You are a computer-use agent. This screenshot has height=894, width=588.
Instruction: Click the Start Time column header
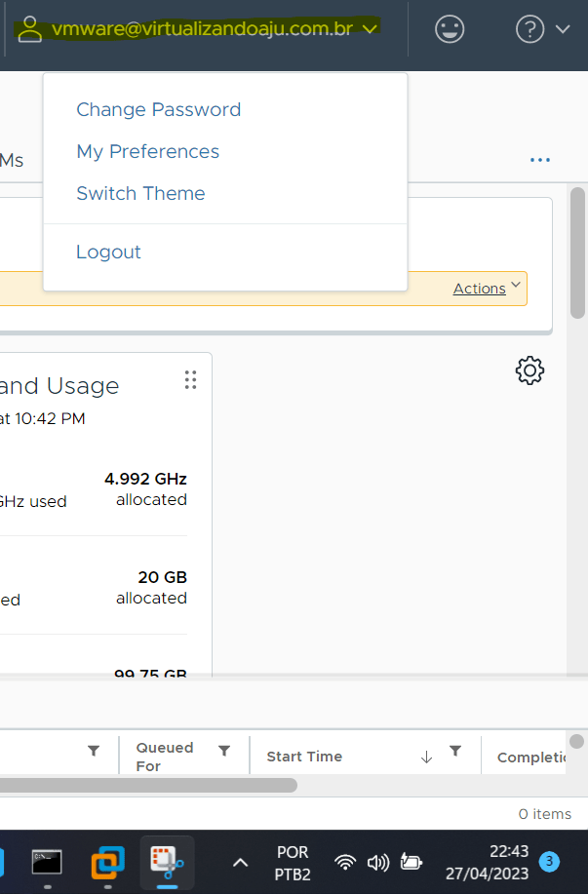tap(304, 758)
